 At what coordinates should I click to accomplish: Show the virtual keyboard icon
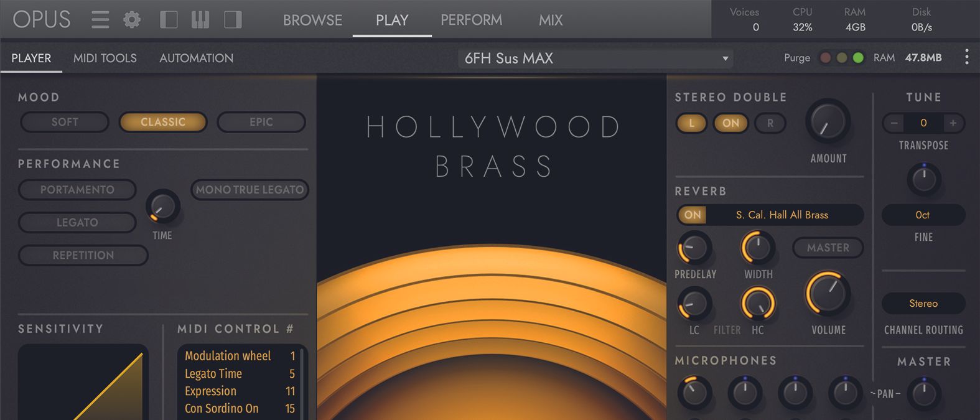(x=200, y=20)
